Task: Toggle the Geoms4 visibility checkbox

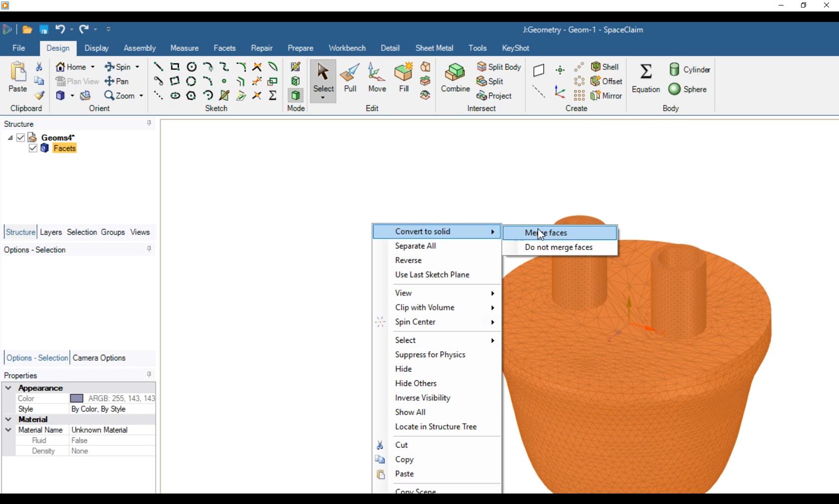Action: click(x=21, y=138)
